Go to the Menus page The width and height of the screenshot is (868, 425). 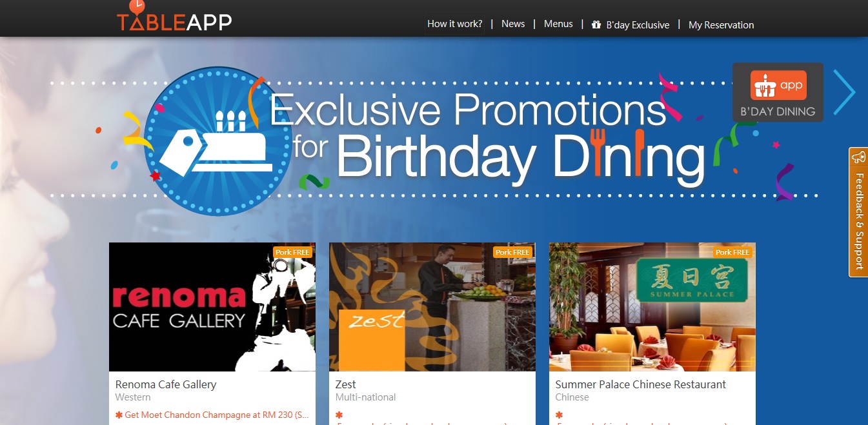coord(558,24)
